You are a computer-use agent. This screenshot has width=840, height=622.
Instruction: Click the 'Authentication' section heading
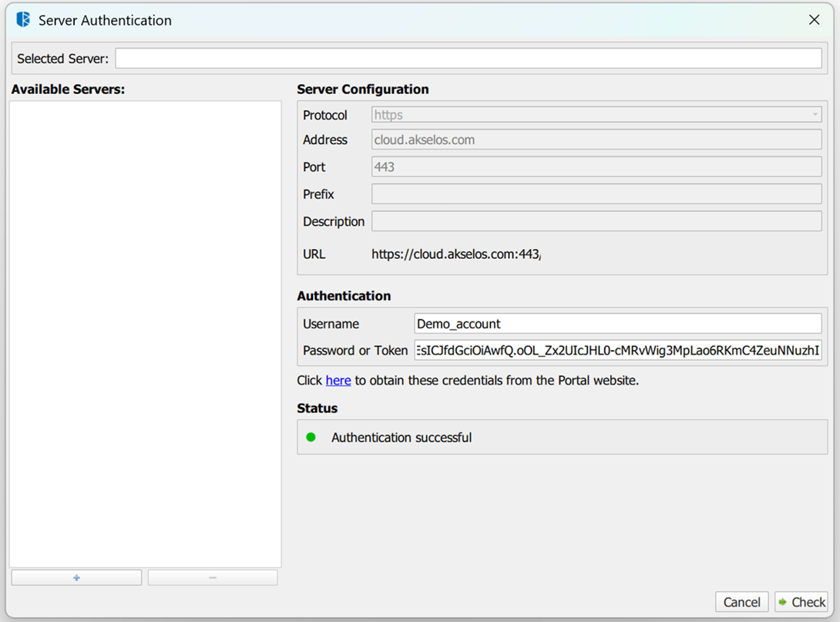344,296
